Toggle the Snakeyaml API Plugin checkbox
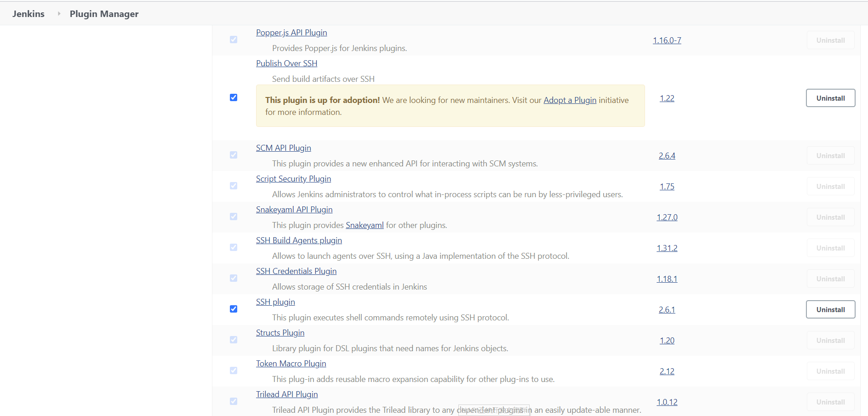The height and width of the screenshot is (416, 868). (x=234, y=217)
